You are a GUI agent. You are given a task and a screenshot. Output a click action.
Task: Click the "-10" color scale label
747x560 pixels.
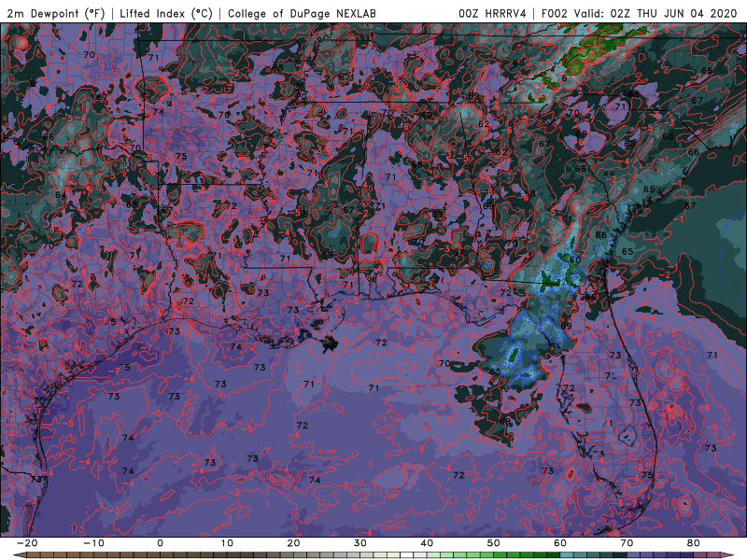pos(93,543)
